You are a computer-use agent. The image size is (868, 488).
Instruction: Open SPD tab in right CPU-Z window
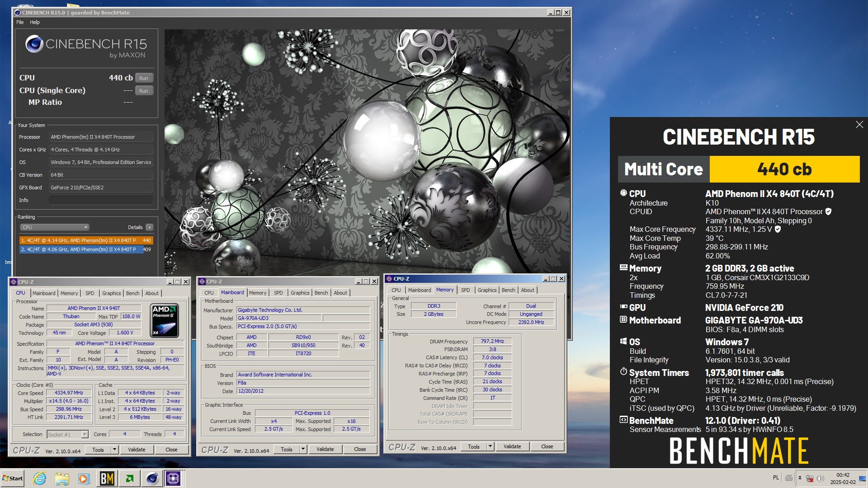(466, 290)
